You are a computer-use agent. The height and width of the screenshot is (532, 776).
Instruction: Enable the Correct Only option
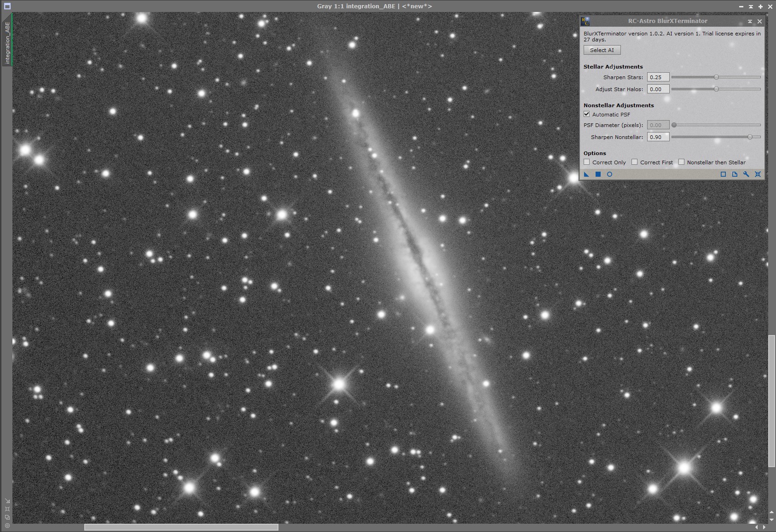click(587, 162)
